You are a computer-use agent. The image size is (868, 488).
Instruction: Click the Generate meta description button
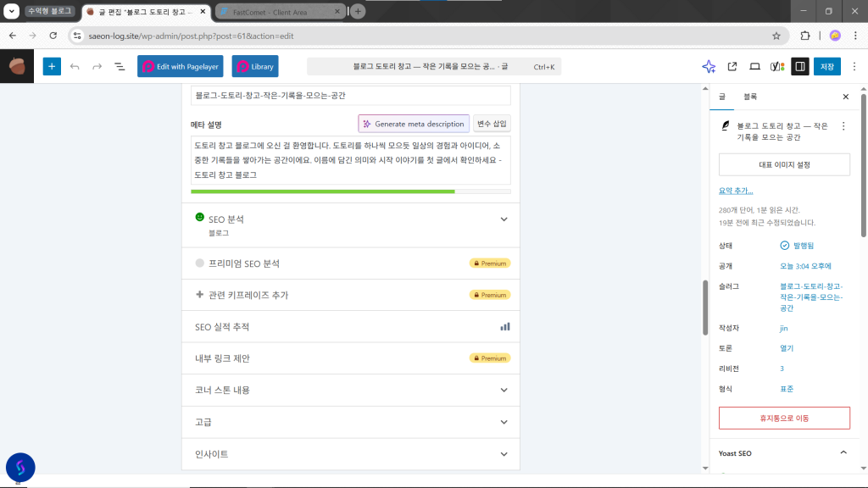tap(413, 124)
